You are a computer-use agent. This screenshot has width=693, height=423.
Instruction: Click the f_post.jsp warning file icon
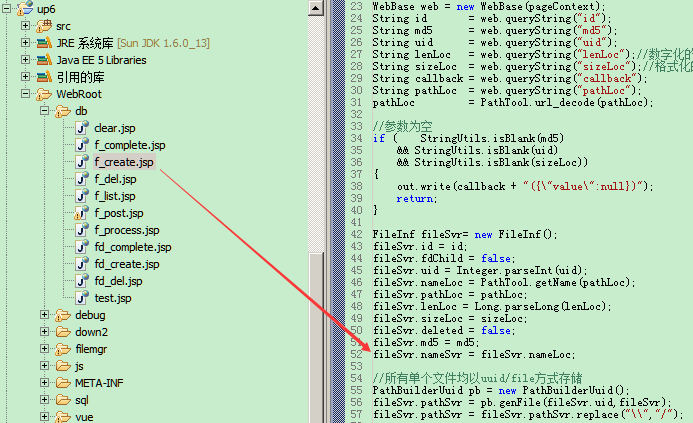[x=81, y=213]
